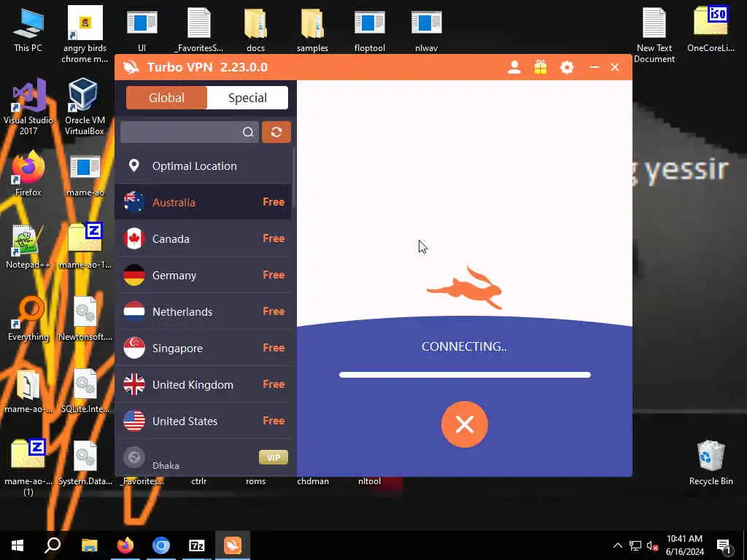The width and height of the screenshot is (747, 560).
Task: Click the Australia flag icon
Action: [134, 202]
